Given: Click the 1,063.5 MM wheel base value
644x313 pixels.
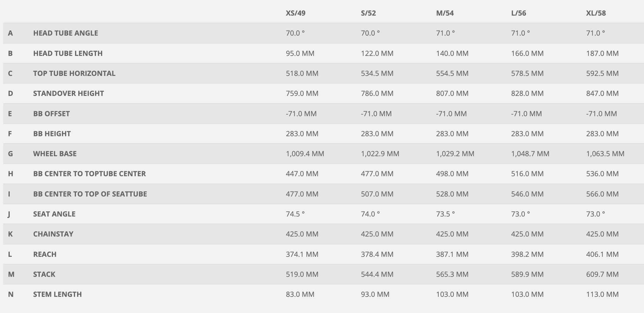Looking at the screenshot, I should [x=605, y=154].
